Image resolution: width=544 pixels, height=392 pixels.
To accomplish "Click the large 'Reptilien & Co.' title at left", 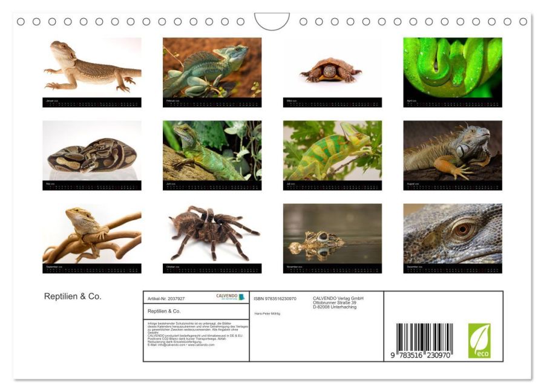I will click(x=73, y=296).
